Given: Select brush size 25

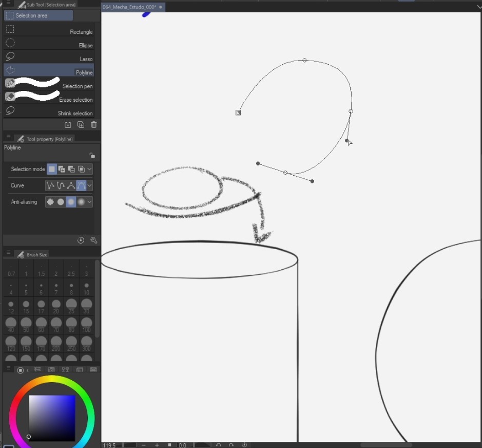Looking at the screenshot, I should pyautogui.click(x=71, y=307).
